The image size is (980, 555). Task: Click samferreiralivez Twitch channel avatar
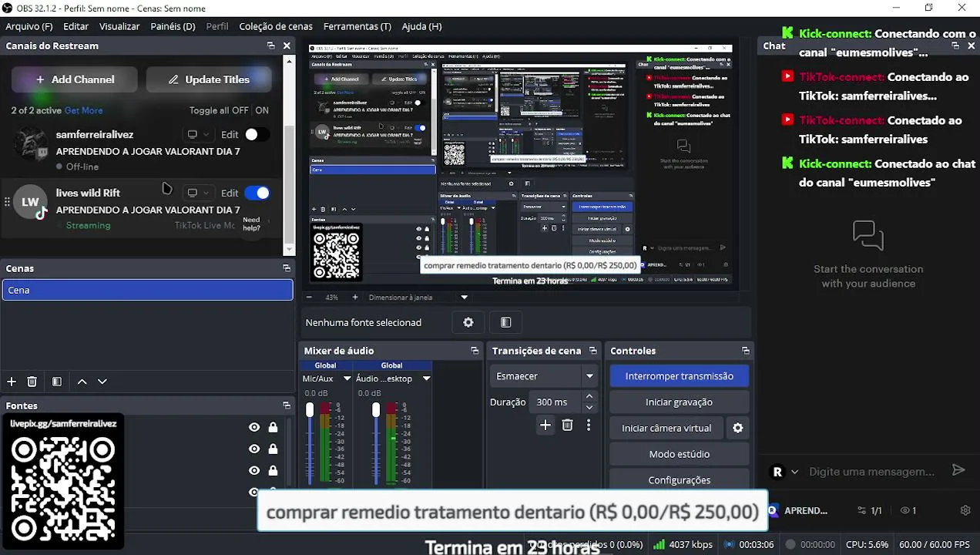(x=30, y=144)
